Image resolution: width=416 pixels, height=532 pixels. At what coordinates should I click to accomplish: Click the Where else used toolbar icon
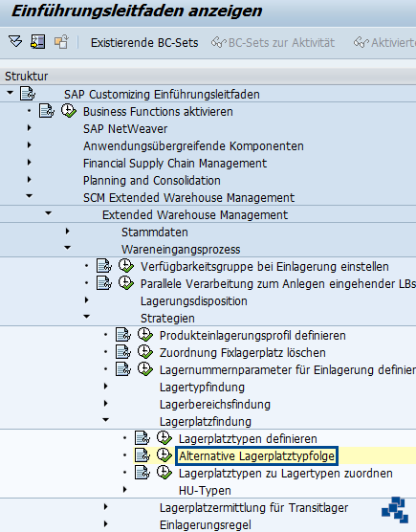click(37, 42)
